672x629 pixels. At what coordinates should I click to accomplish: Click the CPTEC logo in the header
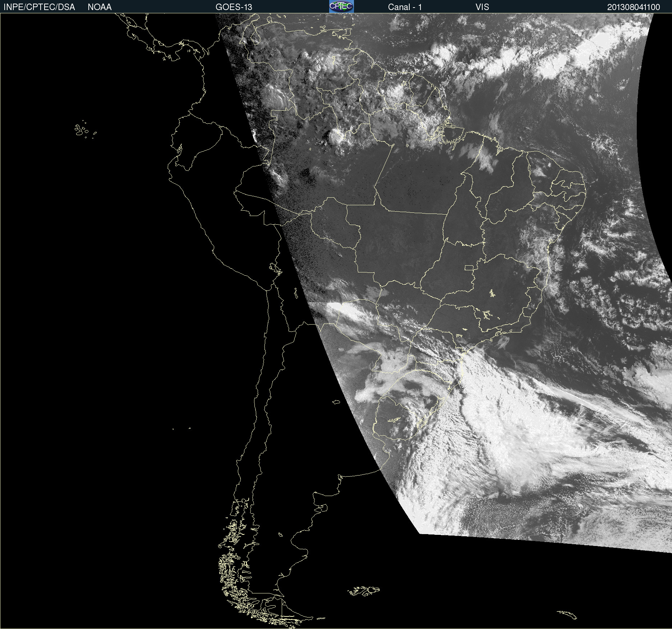tap(341, 6)
